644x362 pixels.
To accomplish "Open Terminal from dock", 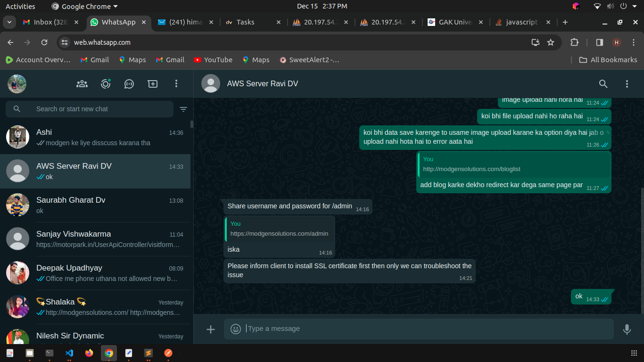I will (x=50, y=353).
